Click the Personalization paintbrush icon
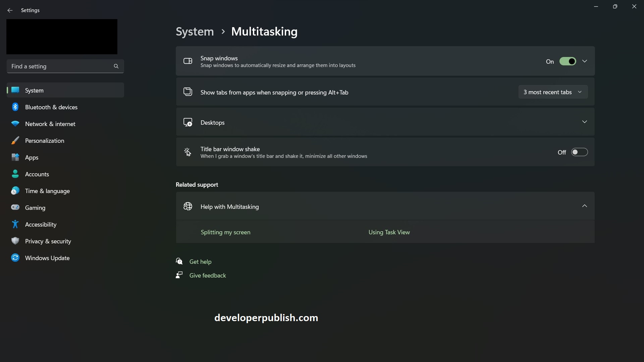The height and width of the screenshot is (362, 644). 15,140
